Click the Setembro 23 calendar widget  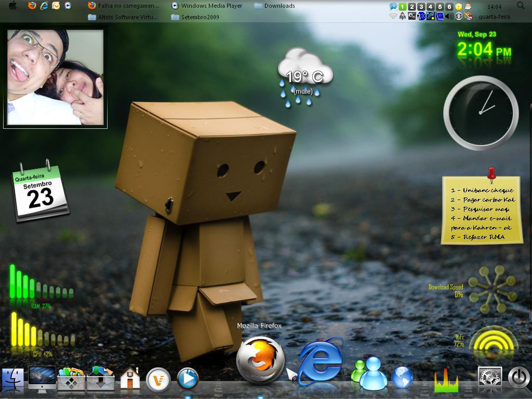point(41,192)
